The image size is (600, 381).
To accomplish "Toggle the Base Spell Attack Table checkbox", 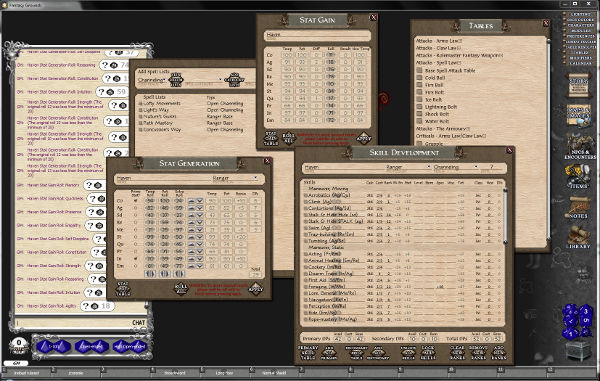I will (x=419, y=70).
